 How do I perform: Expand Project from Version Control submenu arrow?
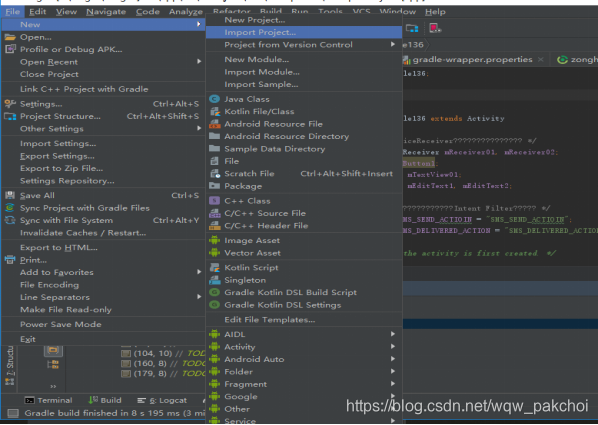tap(392, 45)
